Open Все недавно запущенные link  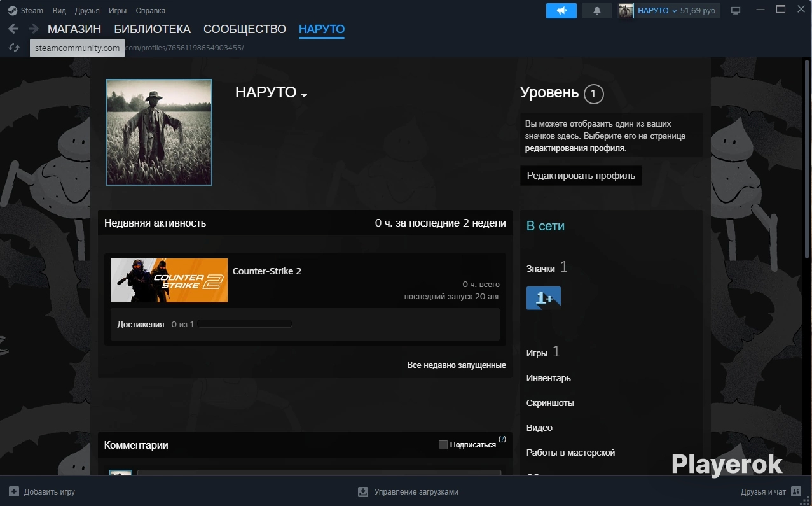(x=457, y=365)
